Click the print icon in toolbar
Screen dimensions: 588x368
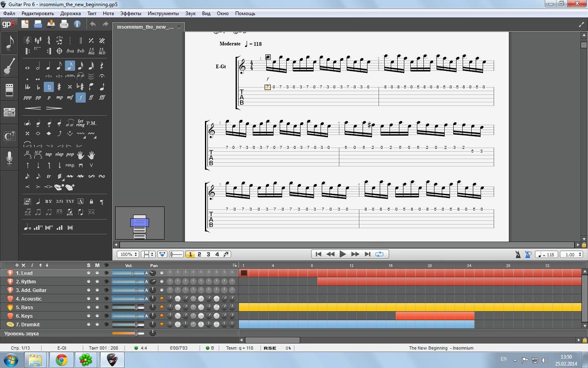pos(64,24)
